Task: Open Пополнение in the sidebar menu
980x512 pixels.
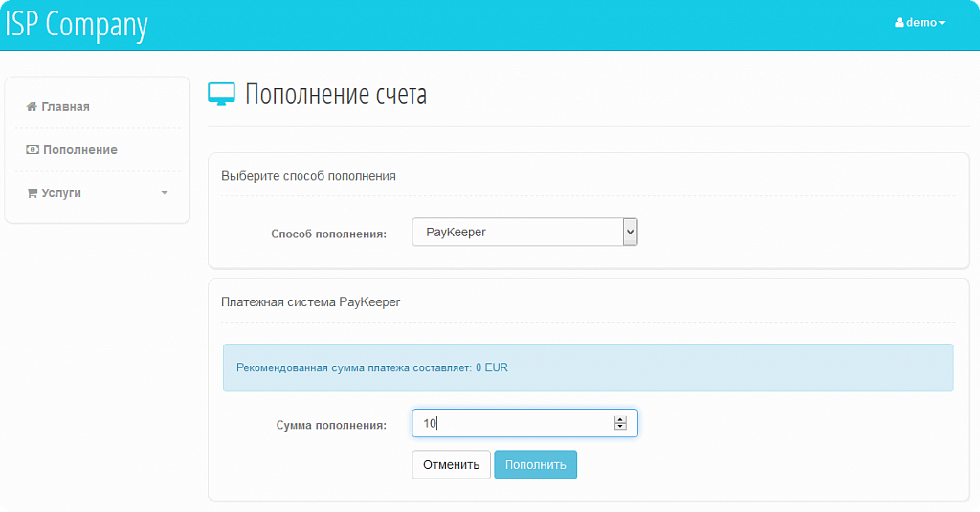Action: [79, 150]
